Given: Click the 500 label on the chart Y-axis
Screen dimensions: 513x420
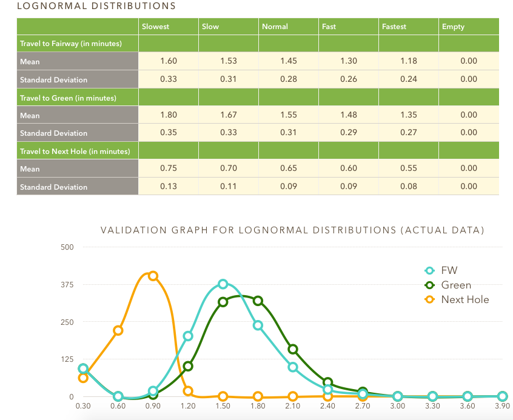Looking at the screenshot, I should [67, 247].
